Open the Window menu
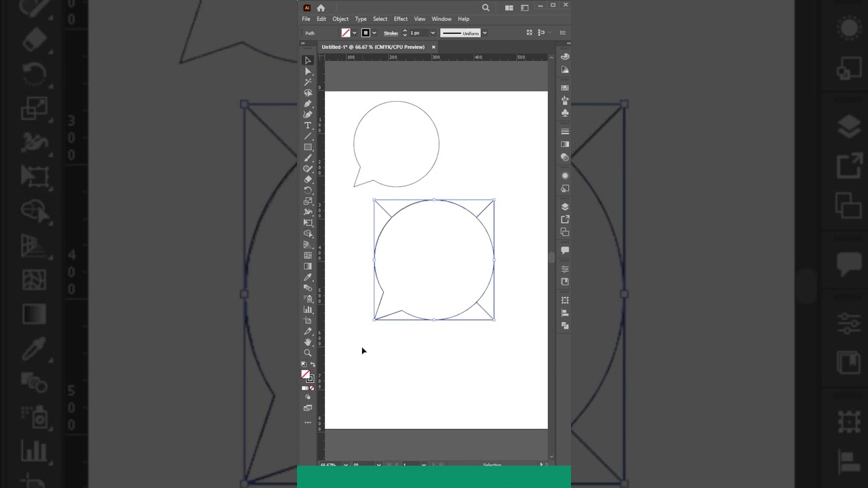 click(x=441, y=19)
